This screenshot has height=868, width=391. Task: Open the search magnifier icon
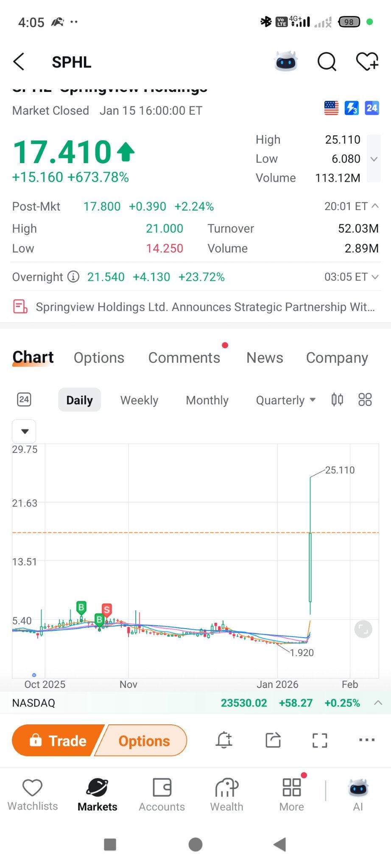click(x=327, y=62)
